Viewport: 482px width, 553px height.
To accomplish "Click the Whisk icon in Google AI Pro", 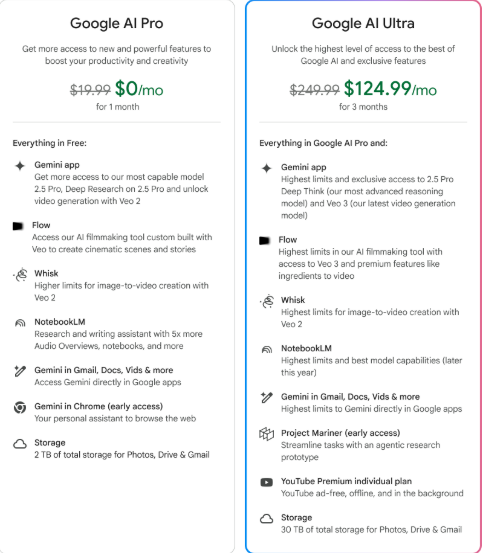I will click(x=20, y=274).
